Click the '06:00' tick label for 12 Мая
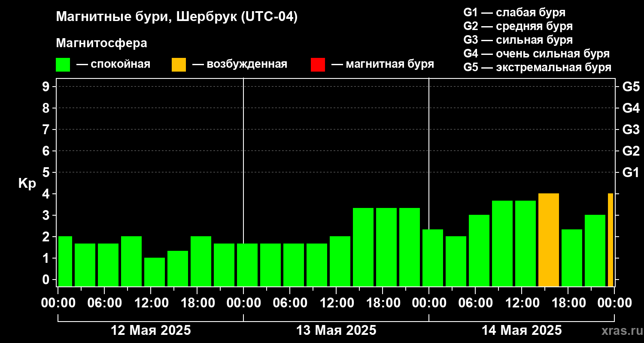 (104, 303)
